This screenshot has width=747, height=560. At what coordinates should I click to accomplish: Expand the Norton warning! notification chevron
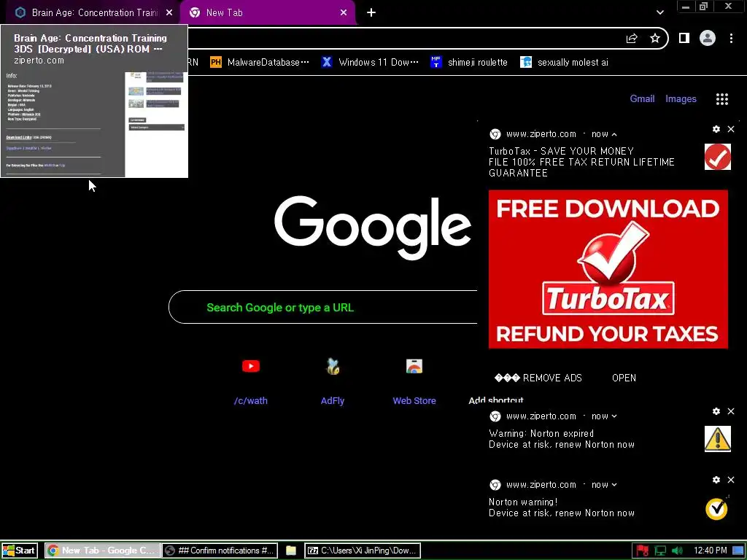coord(614,485)
